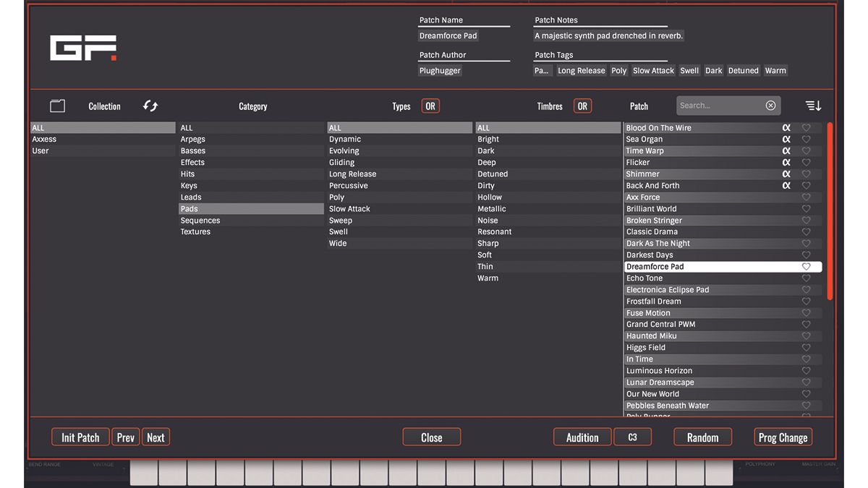Click the factory icon next to Blood On The Wire
The image size is (868, 488).
coord(786,127)
